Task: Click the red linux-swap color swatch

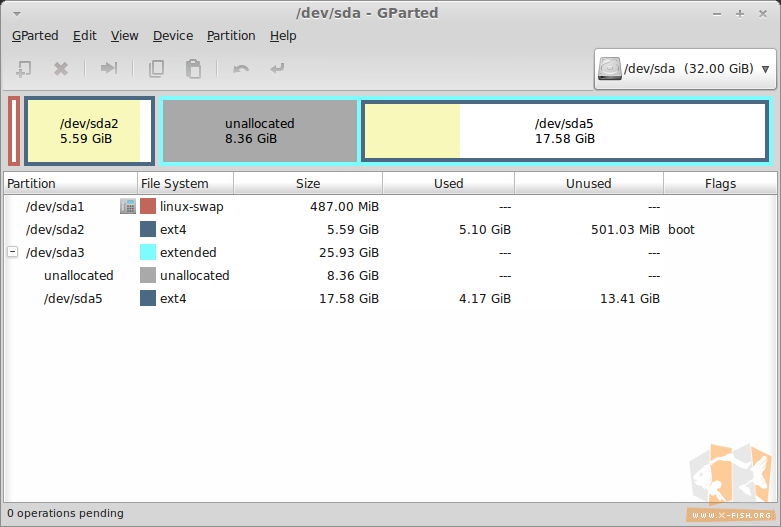Action: 148,206
